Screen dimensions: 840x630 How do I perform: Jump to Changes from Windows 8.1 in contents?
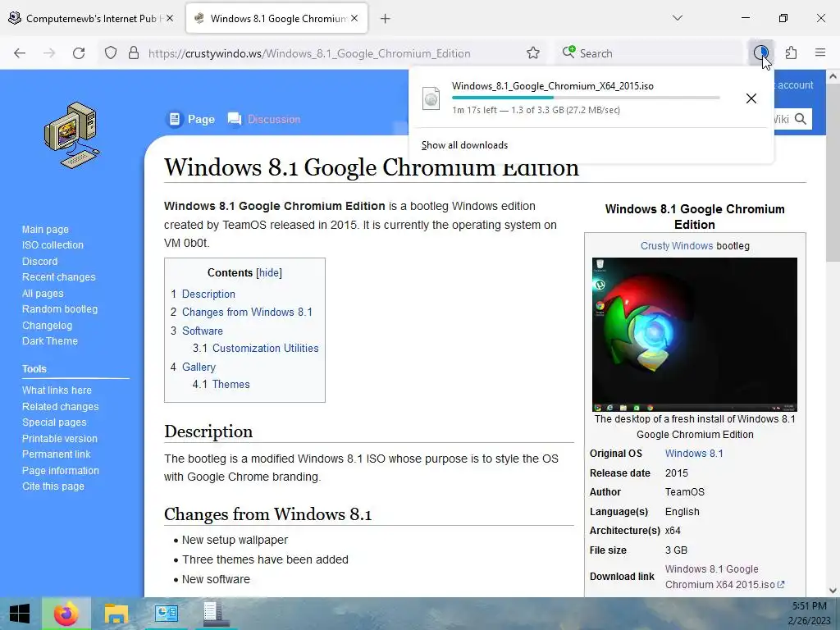coord(247,312)
